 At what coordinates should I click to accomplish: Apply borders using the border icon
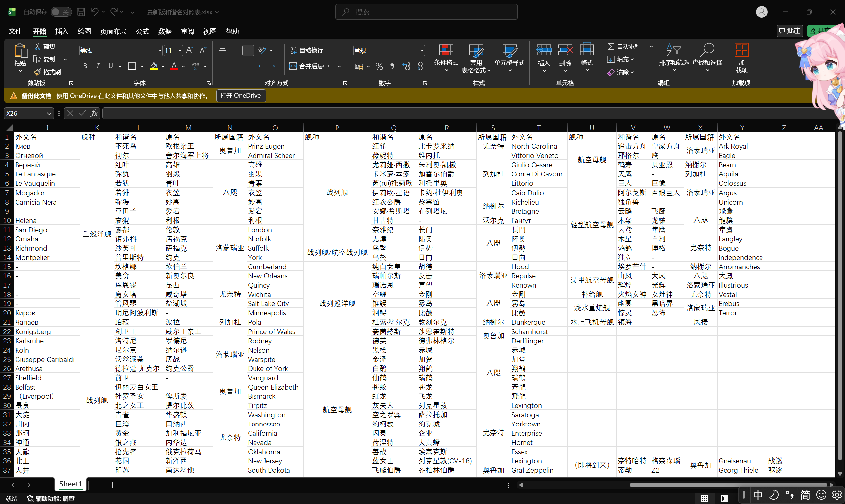coord(132,66)
